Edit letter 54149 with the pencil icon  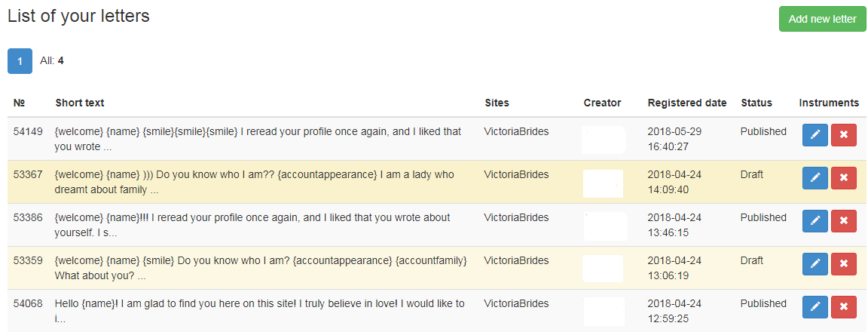pos(815,134)
